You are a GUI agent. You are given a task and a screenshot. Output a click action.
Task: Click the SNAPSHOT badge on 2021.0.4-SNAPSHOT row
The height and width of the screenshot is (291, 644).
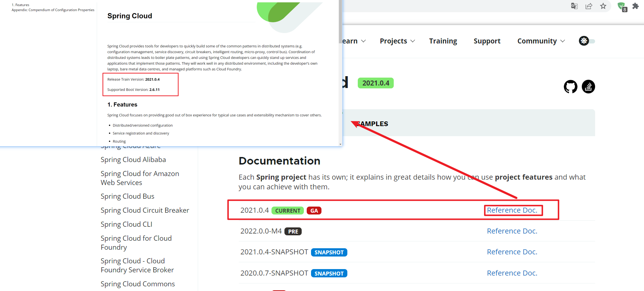coord(329,252)
